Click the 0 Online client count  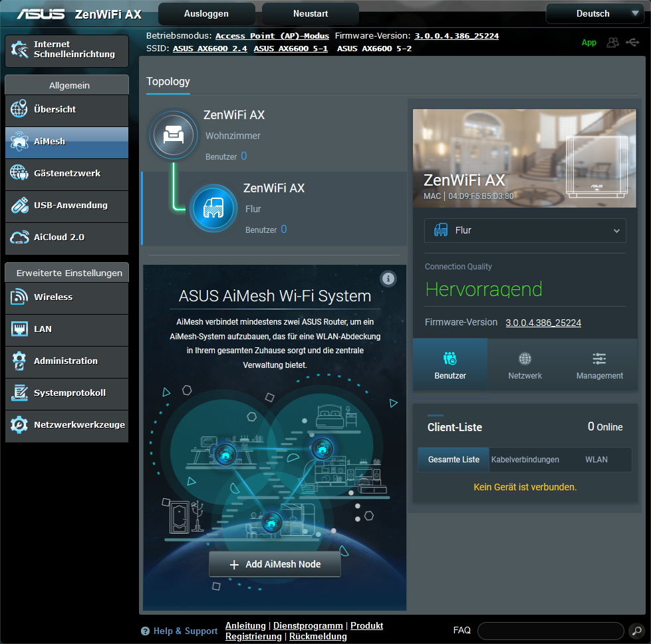coord(605,426)
